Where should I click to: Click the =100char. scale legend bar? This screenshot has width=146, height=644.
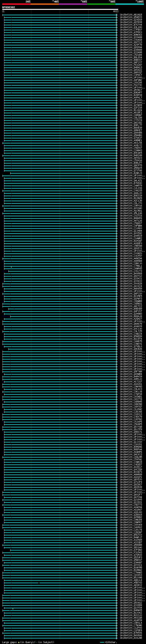pyautogui.click(x=102, y=642)
